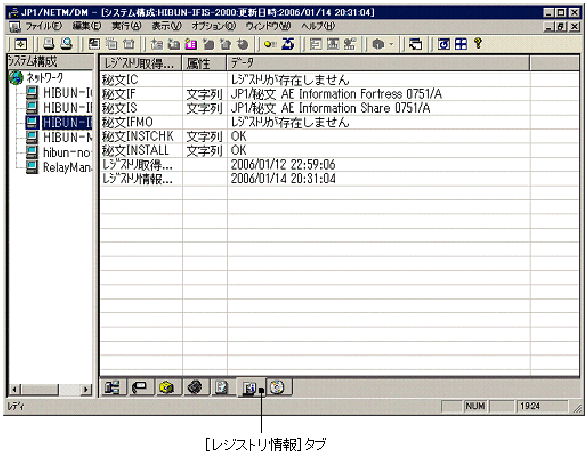Click data cell 2006/01/14 20:31:04

(x=283, y=179)
